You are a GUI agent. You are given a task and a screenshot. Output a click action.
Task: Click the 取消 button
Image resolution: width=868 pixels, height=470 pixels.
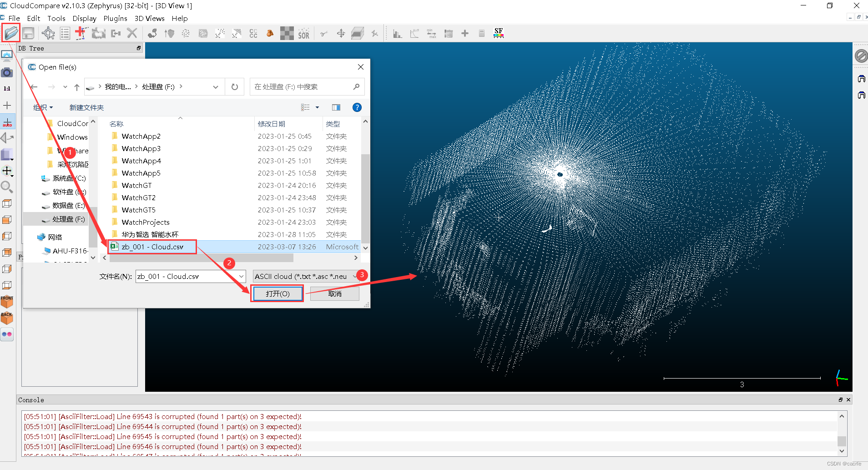click(x=335, y=294)
